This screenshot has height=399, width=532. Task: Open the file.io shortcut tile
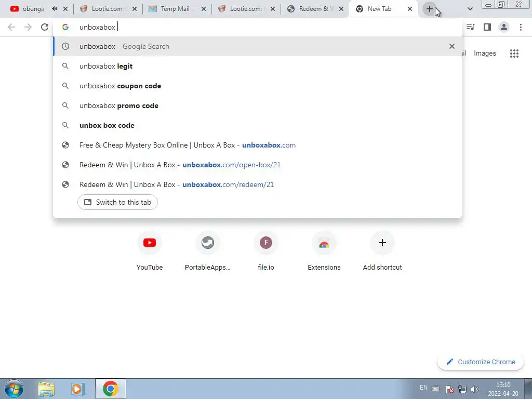266,251
